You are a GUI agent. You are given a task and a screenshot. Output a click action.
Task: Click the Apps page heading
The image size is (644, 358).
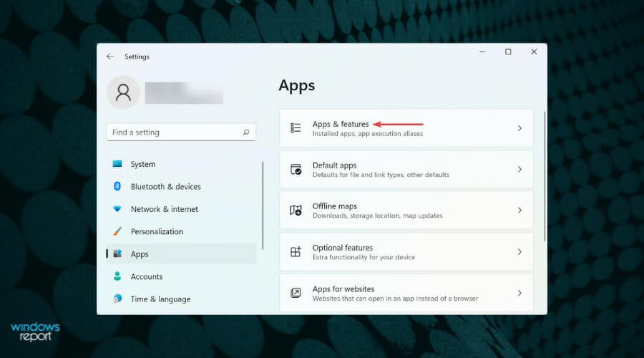pos(297,86)
